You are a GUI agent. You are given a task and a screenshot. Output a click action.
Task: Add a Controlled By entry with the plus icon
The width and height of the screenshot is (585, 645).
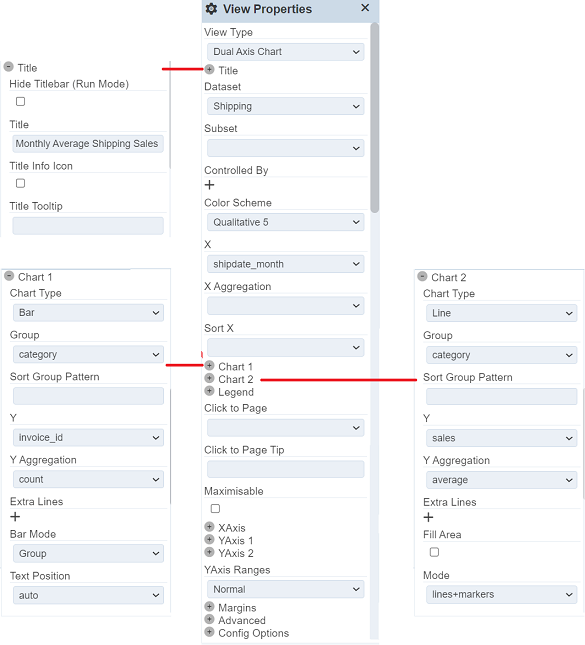209,185
